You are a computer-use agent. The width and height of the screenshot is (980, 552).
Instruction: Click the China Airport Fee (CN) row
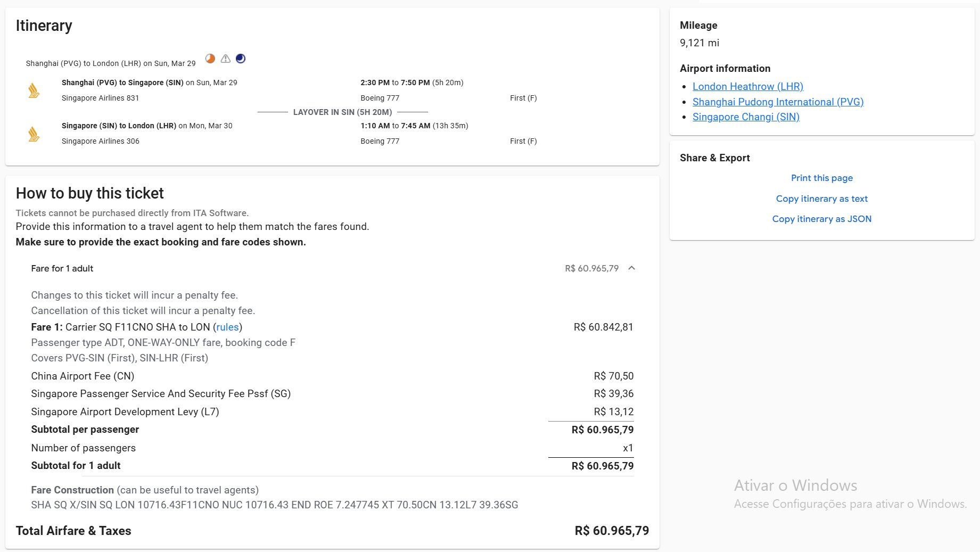pyautogui.click(x=332, y=376)
